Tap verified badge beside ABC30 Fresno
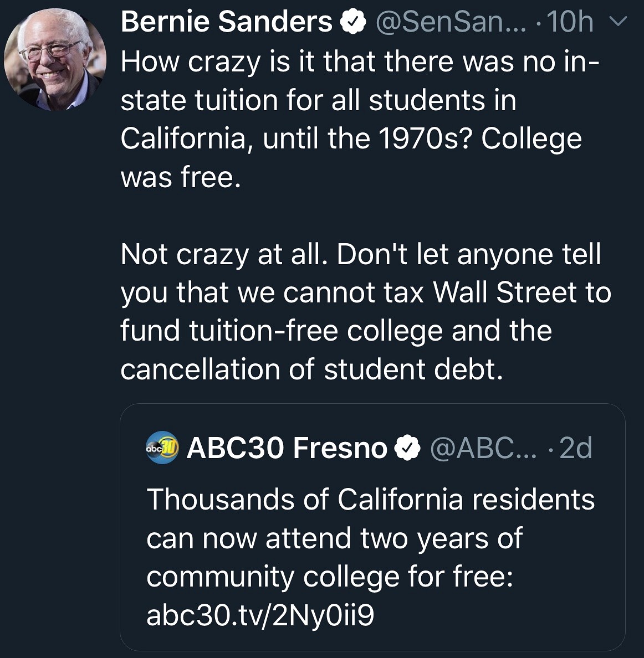 coord(407,448)
